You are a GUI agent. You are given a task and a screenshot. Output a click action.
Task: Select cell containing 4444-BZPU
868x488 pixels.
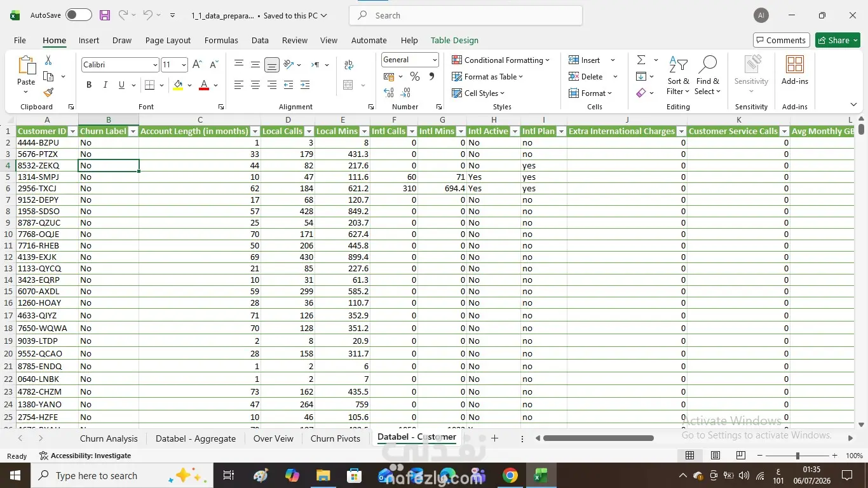click(x=47, y=142)
